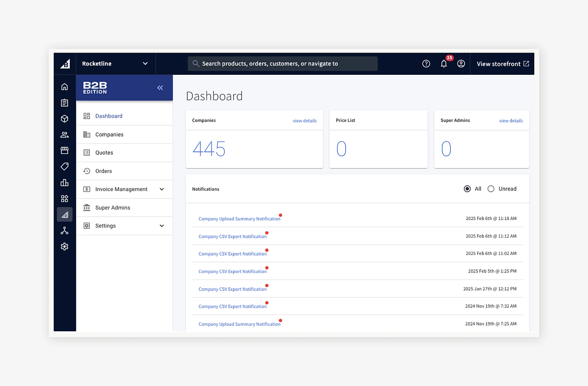
Task: Click timestamp 2025 Jan 27th @ 12:12 PM
Action: coord(490,289)
